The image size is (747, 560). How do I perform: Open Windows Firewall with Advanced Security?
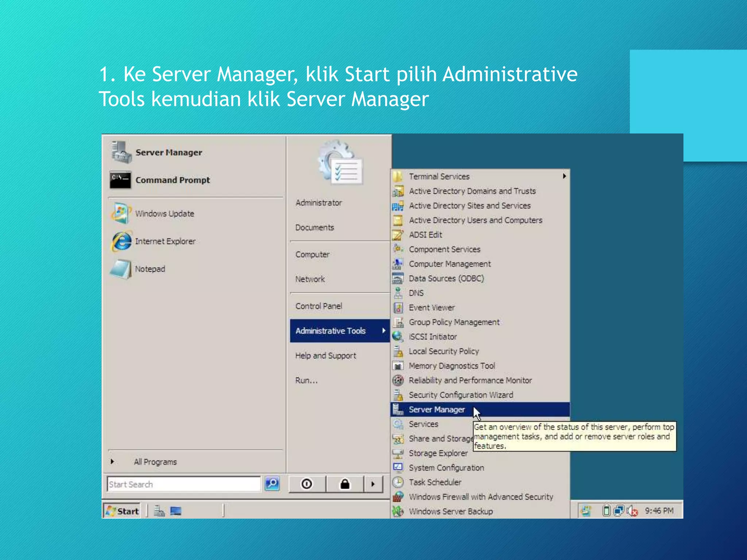(480, 497)
